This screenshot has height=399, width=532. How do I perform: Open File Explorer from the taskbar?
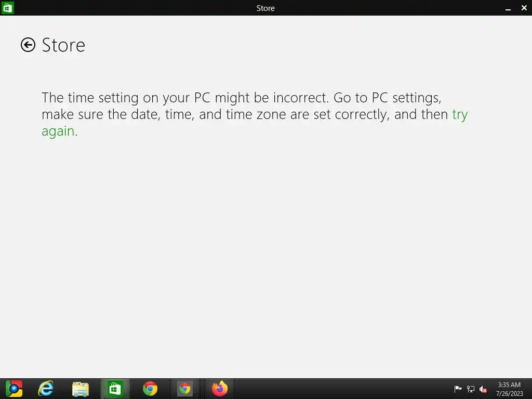pyautogui.click(x=81, y=389)
